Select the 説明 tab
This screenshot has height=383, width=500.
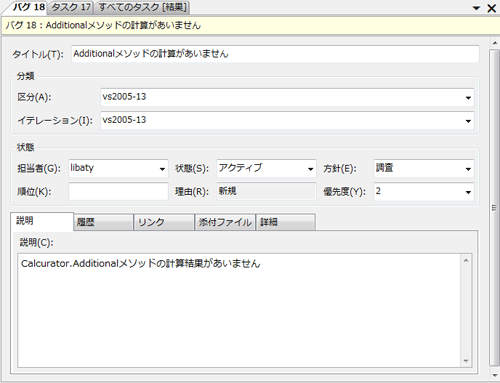(x=42, y=221)
